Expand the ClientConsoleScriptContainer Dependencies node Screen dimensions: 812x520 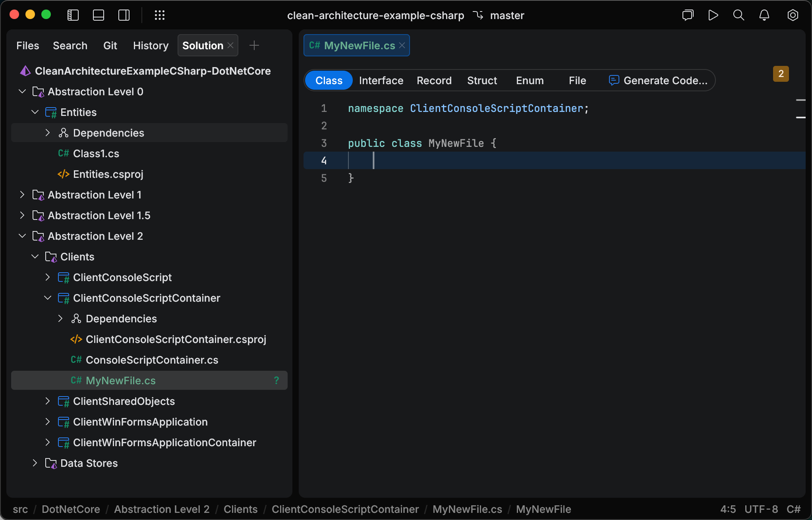pos(60,318)
